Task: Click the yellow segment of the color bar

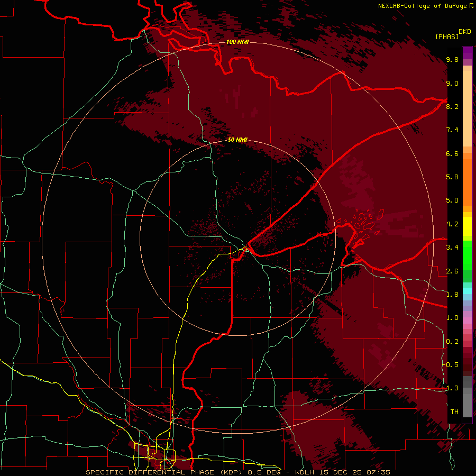Action: 467,226
